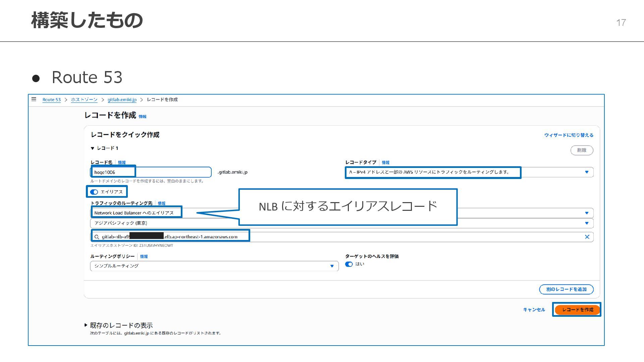
Task: Click 情報 link beside ルーティングポリシー label
Action: point(144,256)
